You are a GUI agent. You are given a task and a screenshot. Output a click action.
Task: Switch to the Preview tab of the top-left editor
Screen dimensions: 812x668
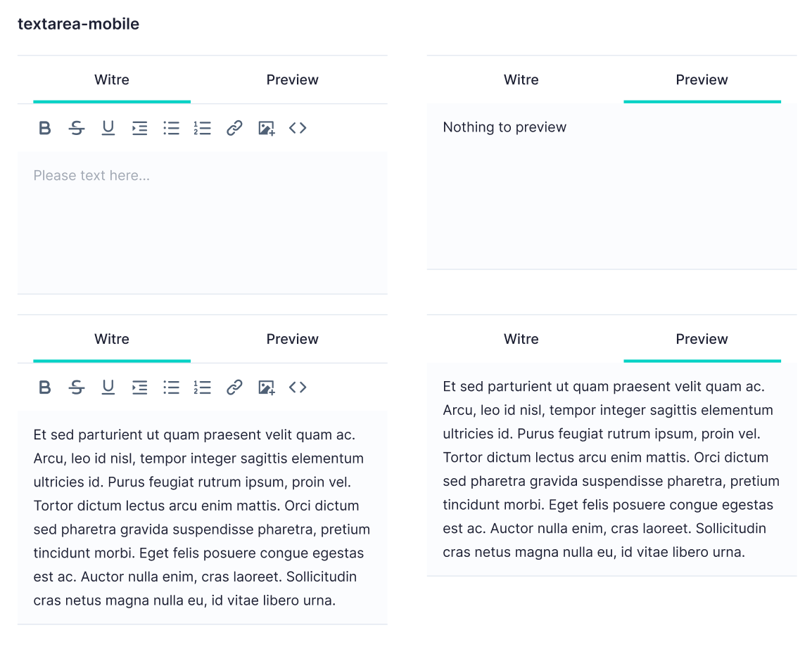pyautogui.click(x=293, y=79)
